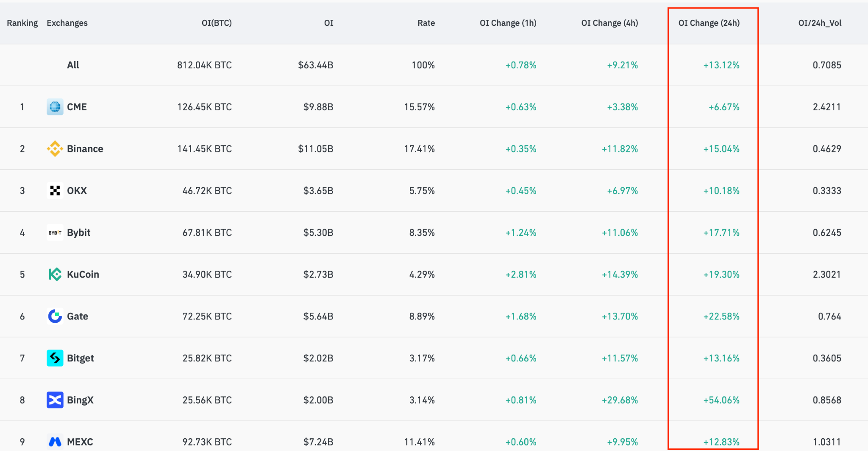Click the CME exchange logo icon
868x451 pixels.
pyautogui.click(x=55, y=107)
